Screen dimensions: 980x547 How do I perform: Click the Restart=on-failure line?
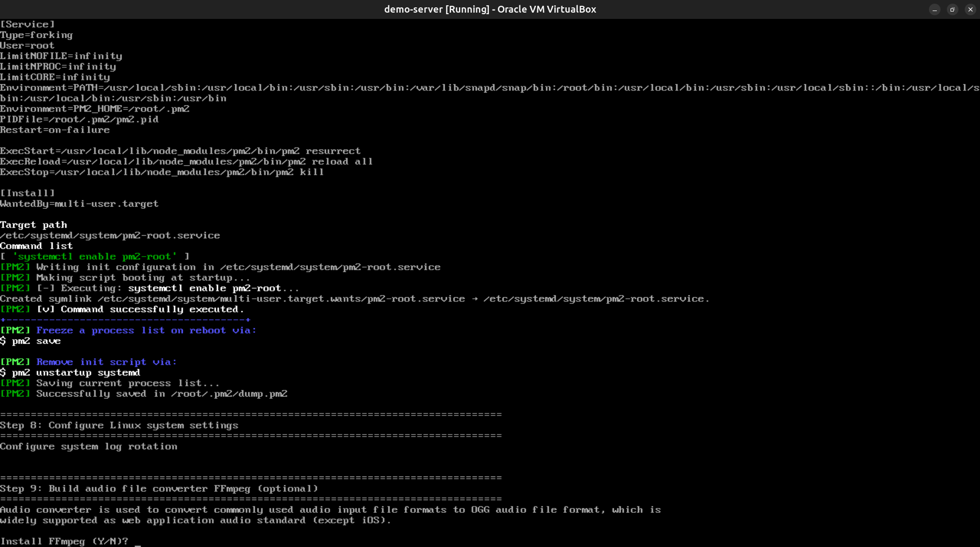coord(55,130)
